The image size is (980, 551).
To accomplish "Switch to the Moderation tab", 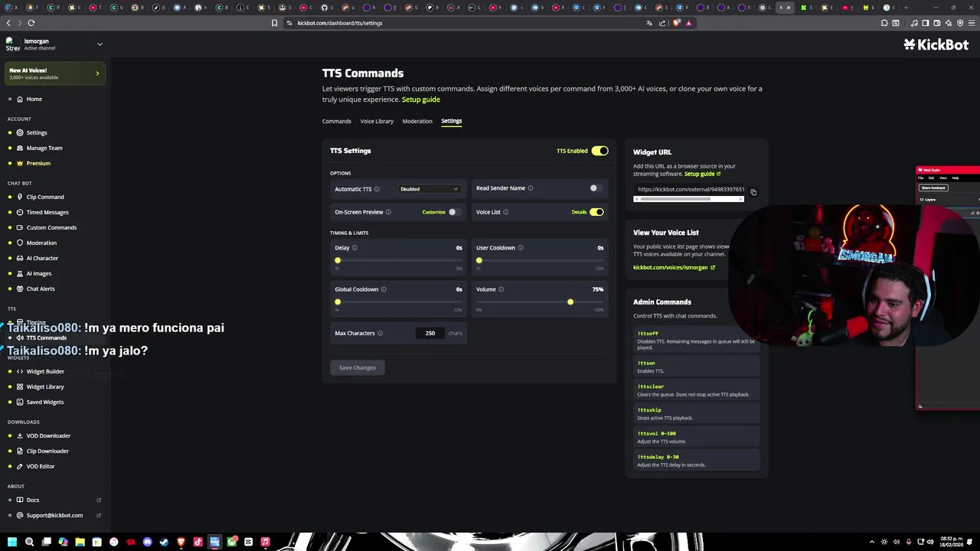I will point(417,121).
